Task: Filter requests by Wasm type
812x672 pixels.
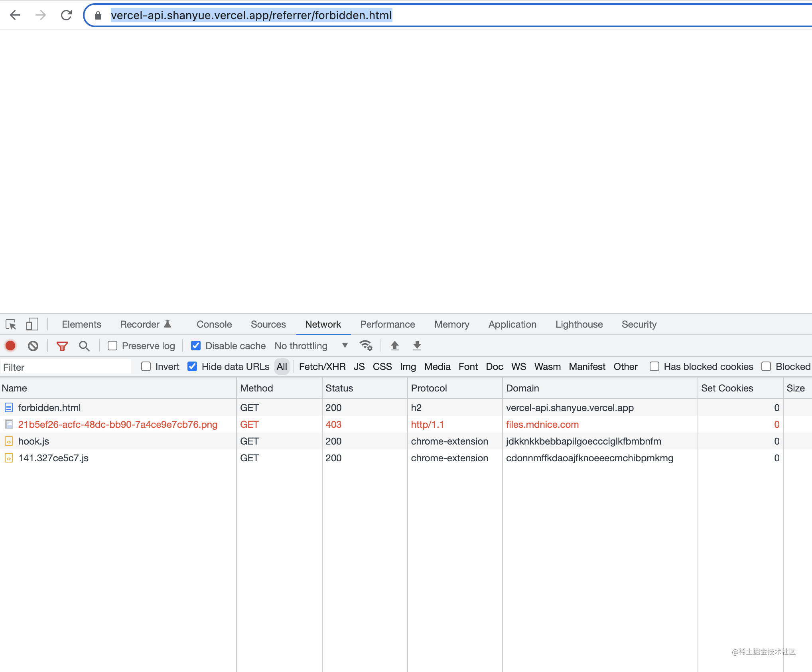Action: pos(547,367)
